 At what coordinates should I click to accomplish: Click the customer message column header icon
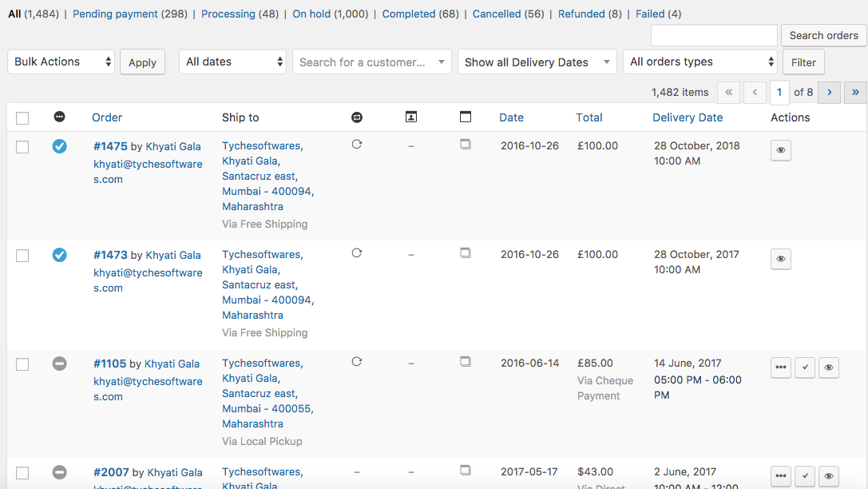click(x=357, y=117)
